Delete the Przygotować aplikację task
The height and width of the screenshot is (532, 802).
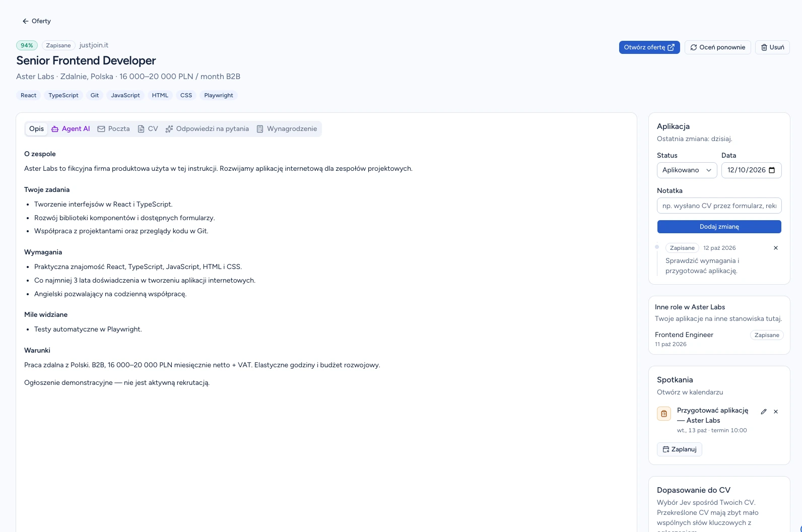[776, 412]
